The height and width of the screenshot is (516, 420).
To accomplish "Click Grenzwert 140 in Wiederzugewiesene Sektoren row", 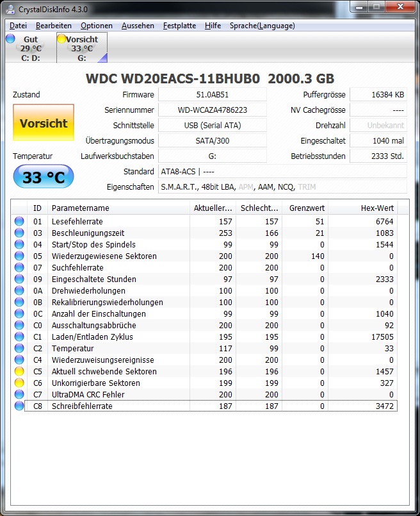I will click(x=318, y=256).
